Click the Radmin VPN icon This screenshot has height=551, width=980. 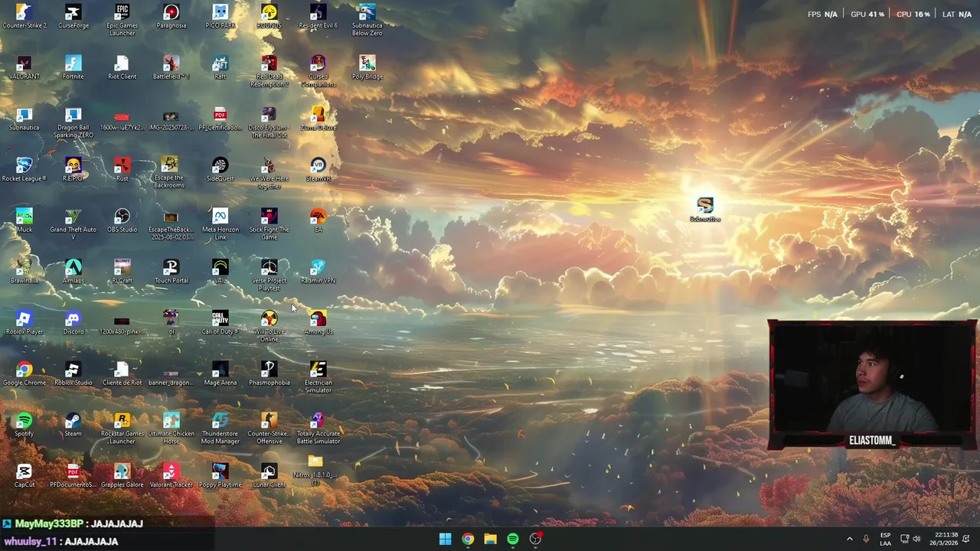click(x=318, y=272)
